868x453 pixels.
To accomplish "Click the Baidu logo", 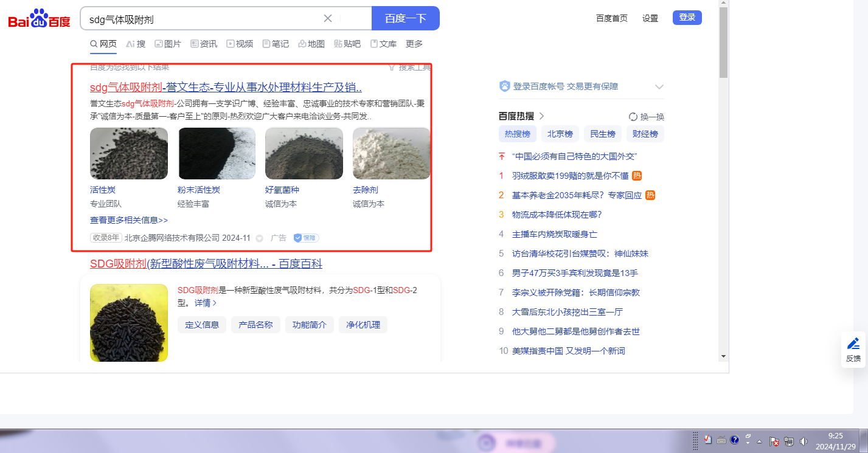I will point(40,18).
